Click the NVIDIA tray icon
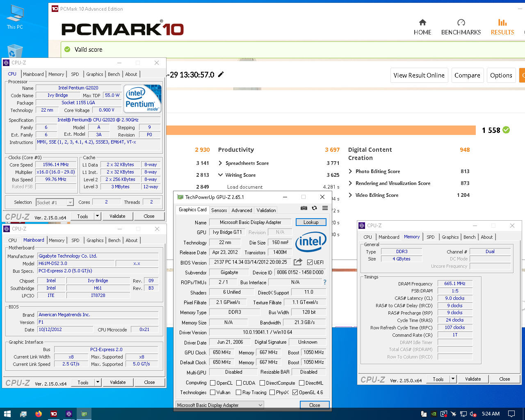Image resolution: width=525 pixels, height=420 pixels. click(434, 414)
